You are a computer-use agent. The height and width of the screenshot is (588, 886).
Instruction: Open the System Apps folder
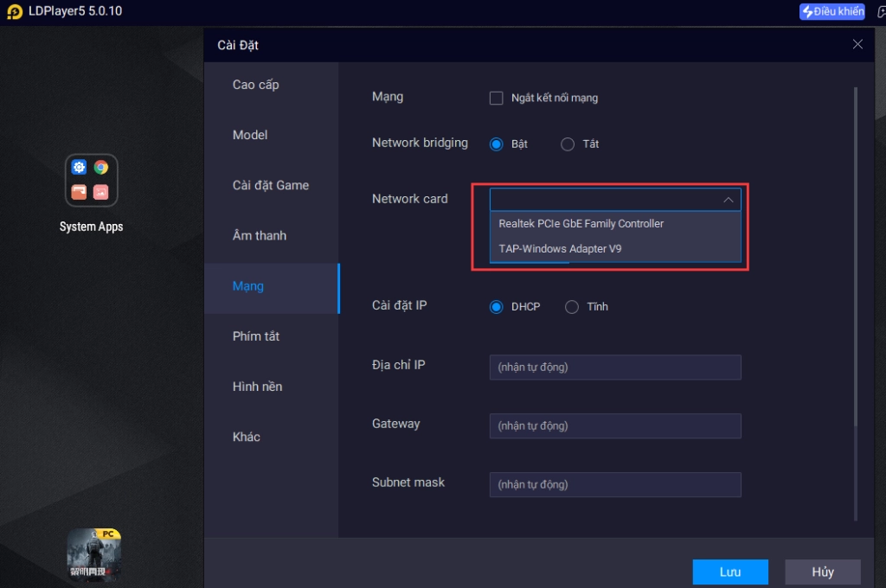point(92,181)
